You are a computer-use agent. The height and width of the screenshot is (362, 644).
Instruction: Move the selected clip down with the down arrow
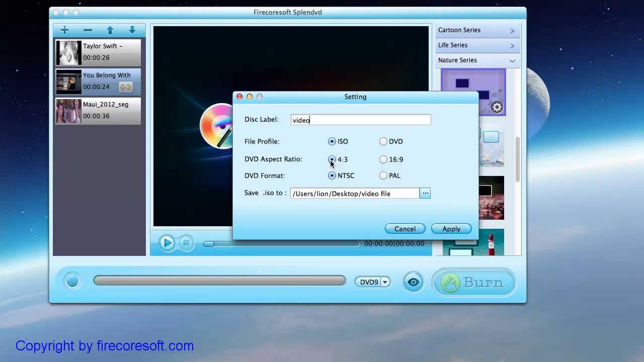(132, 30)
